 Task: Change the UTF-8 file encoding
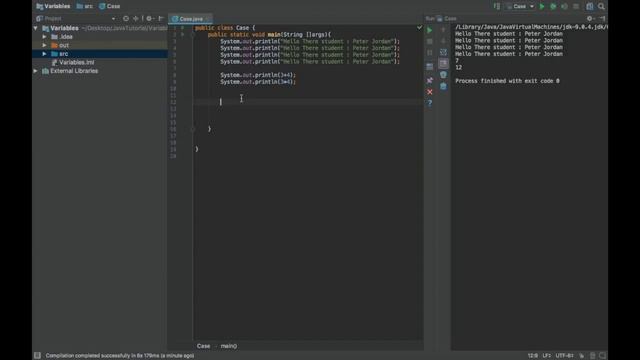click(x=564, y=356)
